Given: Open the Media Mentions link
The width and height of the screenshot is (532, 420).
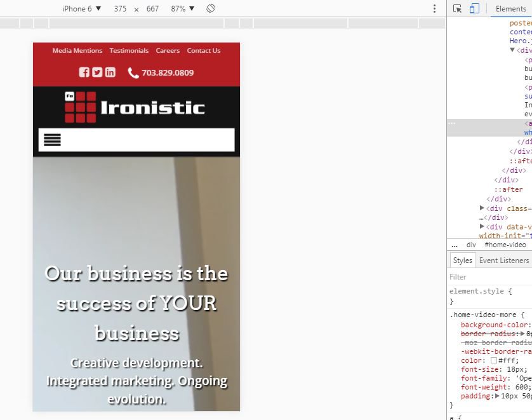Looking at the screenshot, I should (77, 51).
